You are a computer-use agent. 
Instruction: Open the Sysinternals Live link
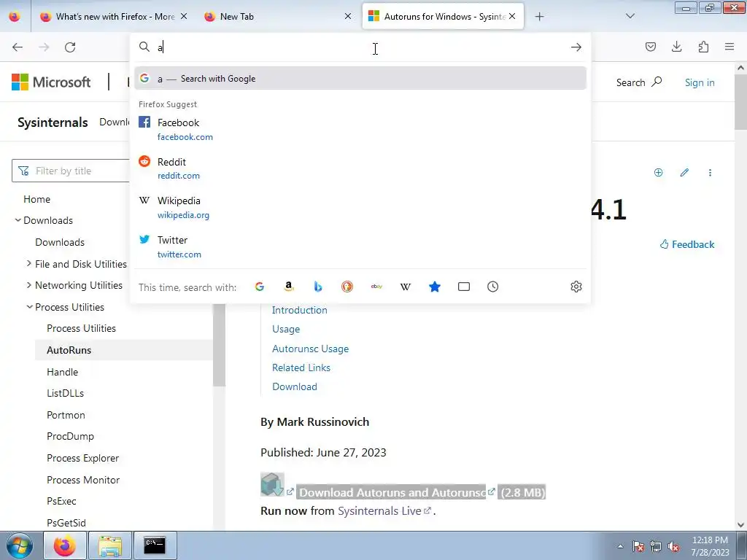(x=379, y=511)
